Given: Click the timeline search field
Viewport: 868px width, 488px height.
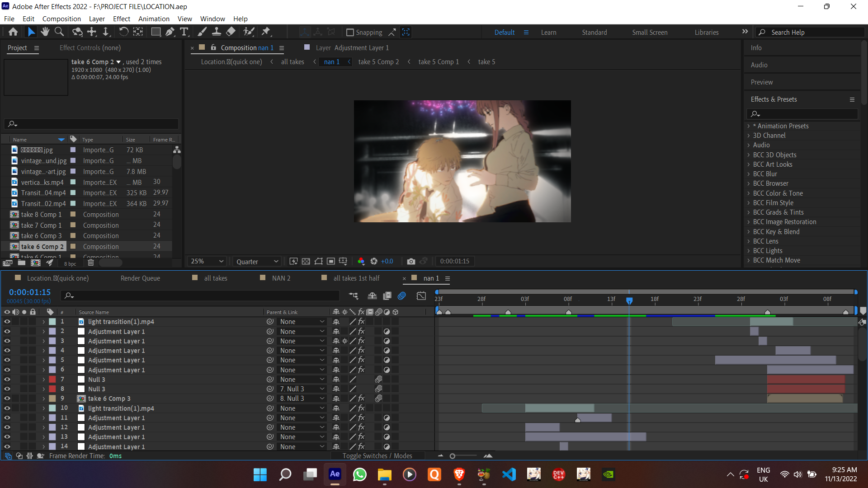Looking at the screenshot, I should click(x=203, y=296).
